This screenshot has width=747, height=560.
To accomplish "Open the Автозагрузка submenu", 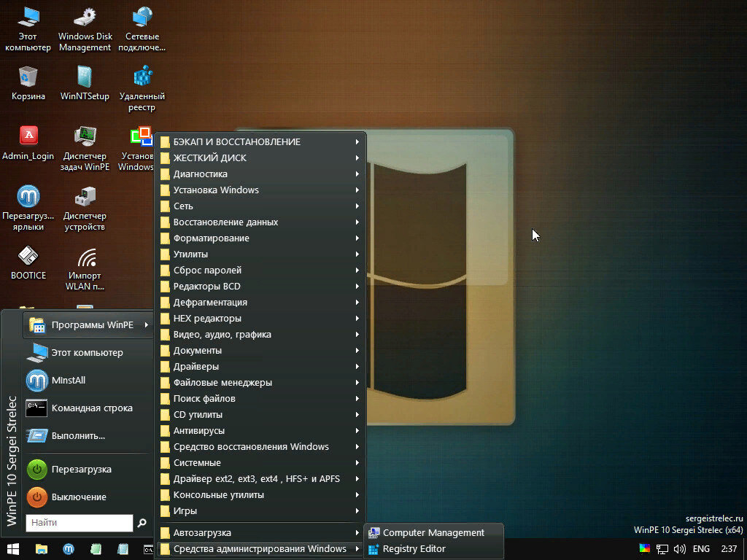I will coord(260,532).
